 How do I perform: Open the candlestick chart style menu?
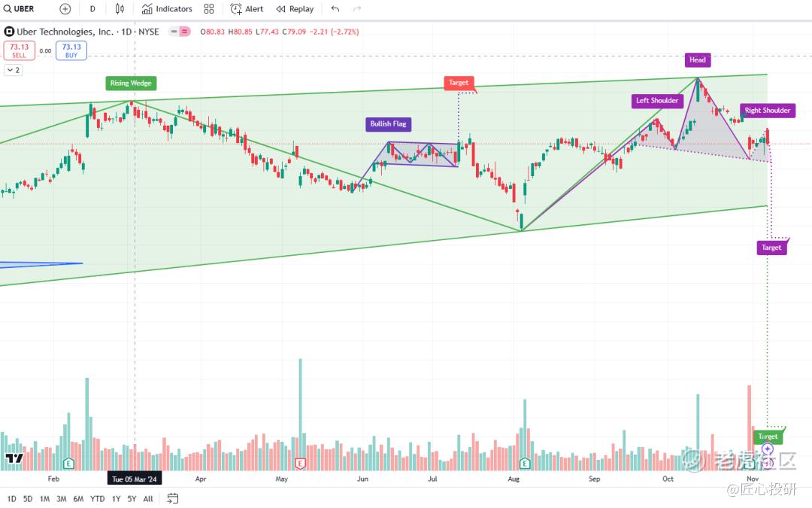[120, 9]
